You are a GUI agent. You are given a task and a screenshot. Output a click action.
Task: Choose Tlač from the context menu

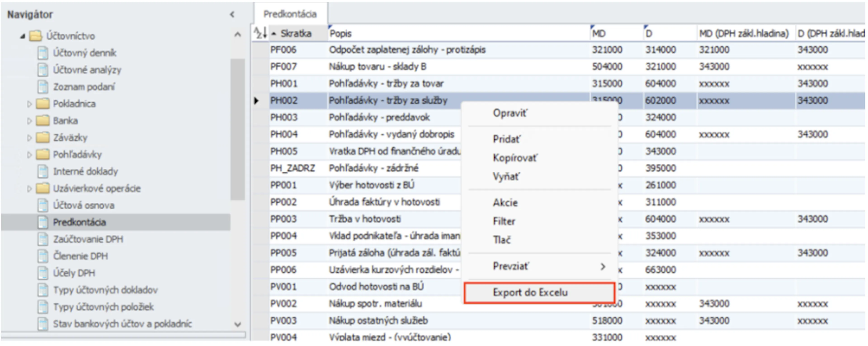pos(539,240)
